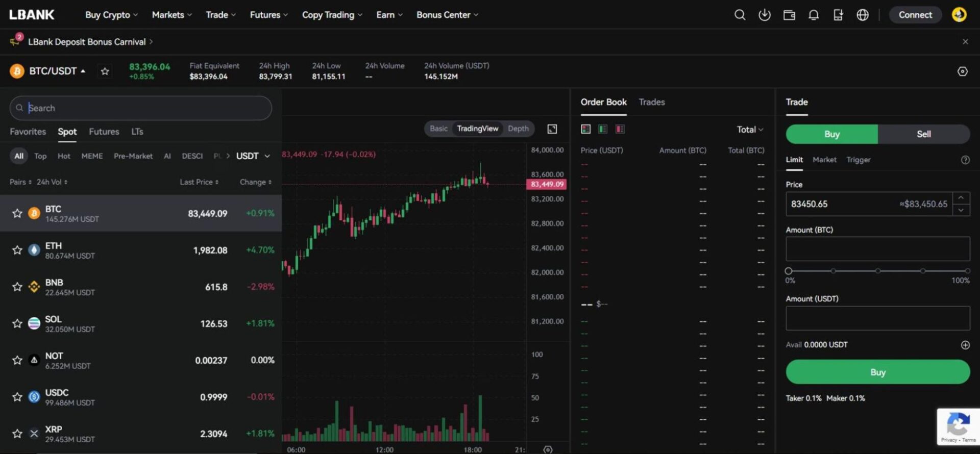The image size is (980, 454).
Task: Star BTC in the pair list
Action: pos(17,213)
